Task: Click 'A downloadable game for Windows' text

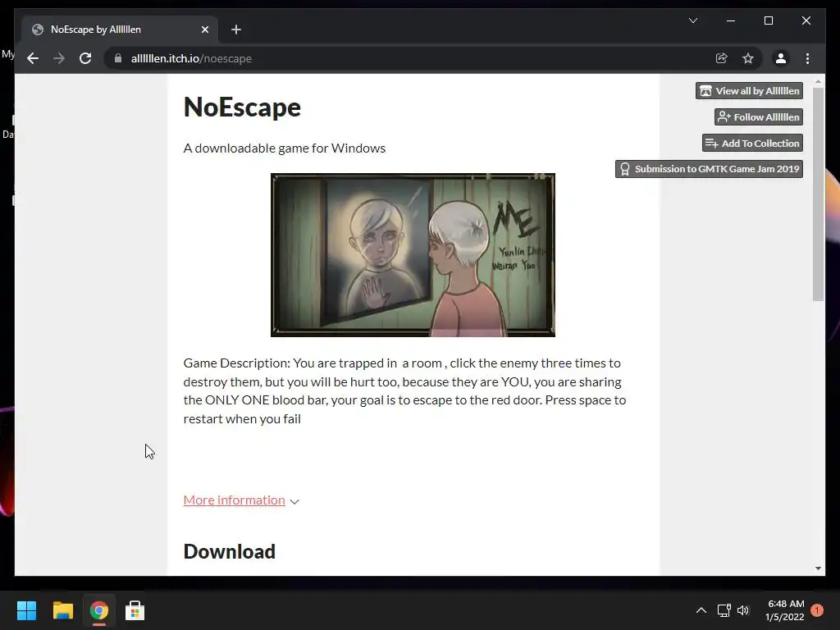Action: pos(285,148)
